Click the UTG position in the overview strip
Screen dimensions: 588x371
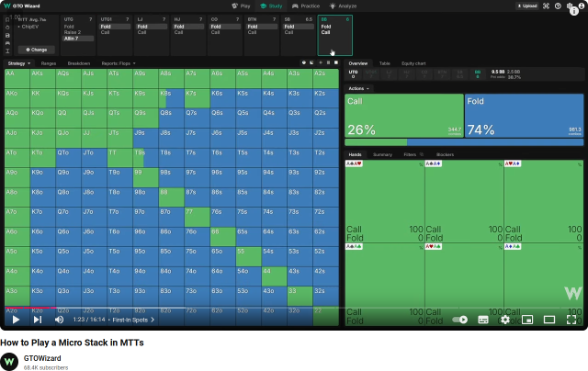pos(353,73)
